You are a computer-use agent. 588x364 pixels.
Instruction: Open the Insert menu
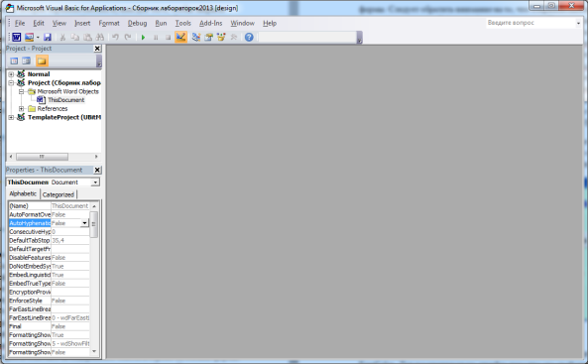point(82,23)
